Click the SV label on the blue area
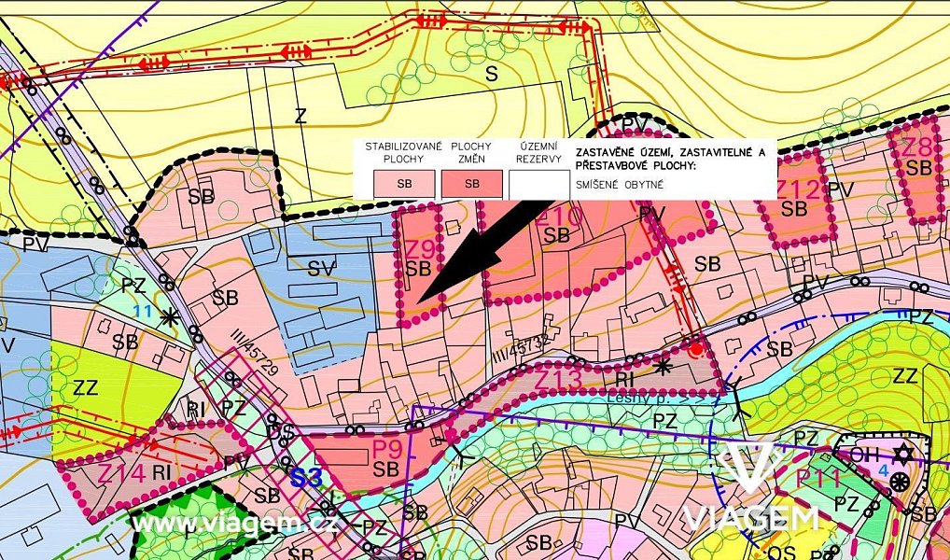Viewport: 950px width, 560px height. 322,269
